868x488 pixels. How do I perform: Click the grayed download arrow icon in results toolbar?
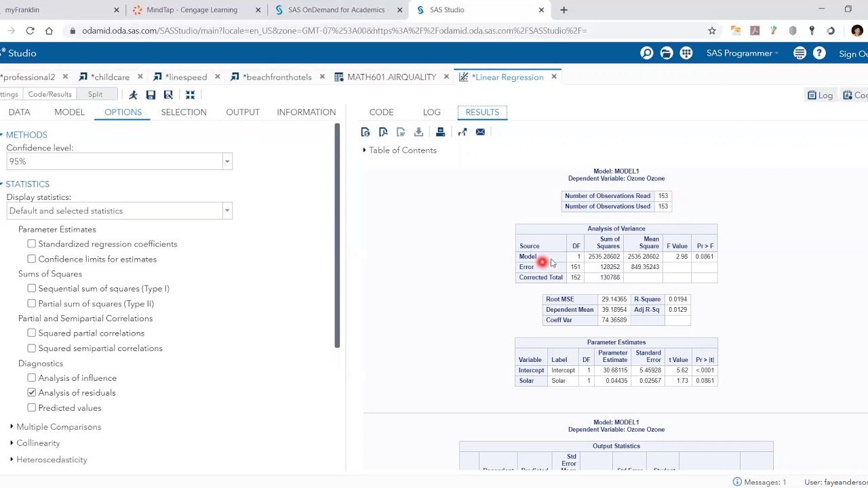(x=418, y=132)
